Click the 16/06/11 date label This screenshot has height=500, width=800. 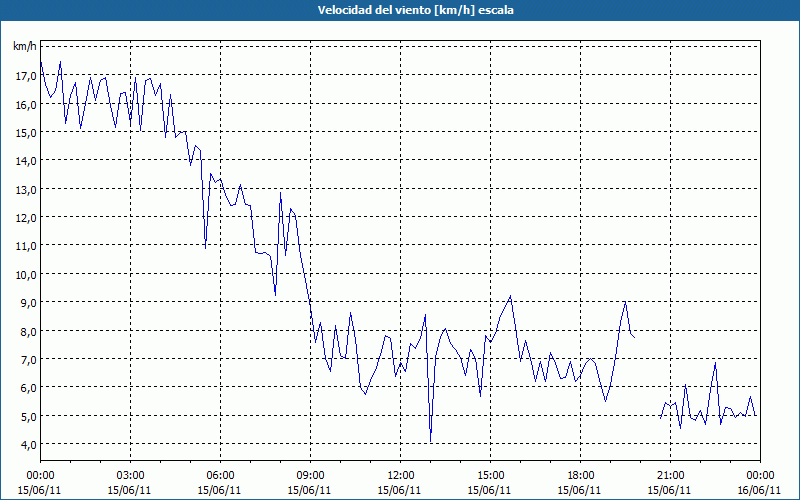(759, 490)
